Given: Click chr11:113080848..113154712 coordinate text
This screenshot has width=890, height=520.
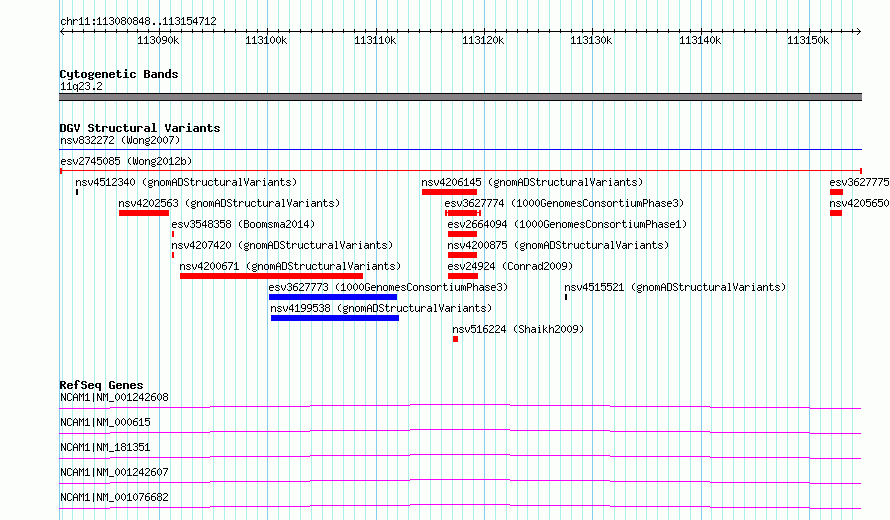Looking at the screenshot, I should click(x=138, y=21).
